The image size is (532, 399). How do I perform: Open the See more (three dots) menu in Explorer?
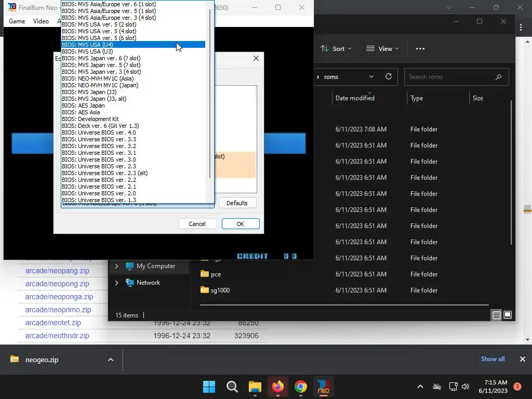pyautogui.click(x=420, y=48)
